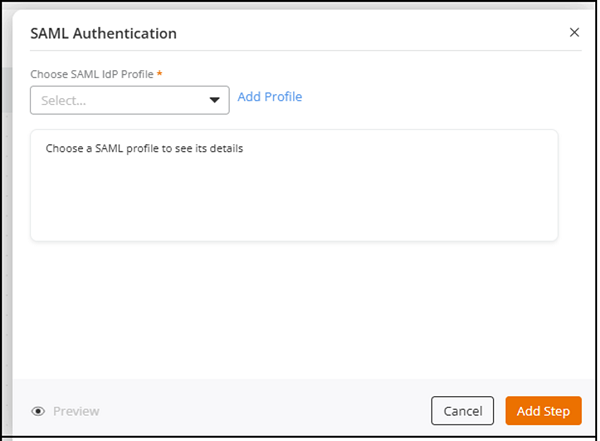Close the SAML Authentication dialog

(574, 32)
